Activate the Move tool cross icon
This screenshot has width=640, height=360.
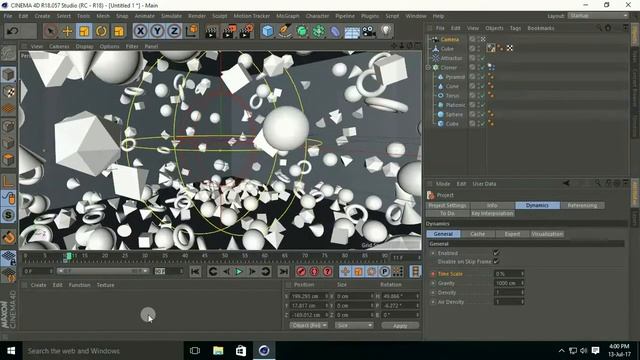(x=67, y=31)
